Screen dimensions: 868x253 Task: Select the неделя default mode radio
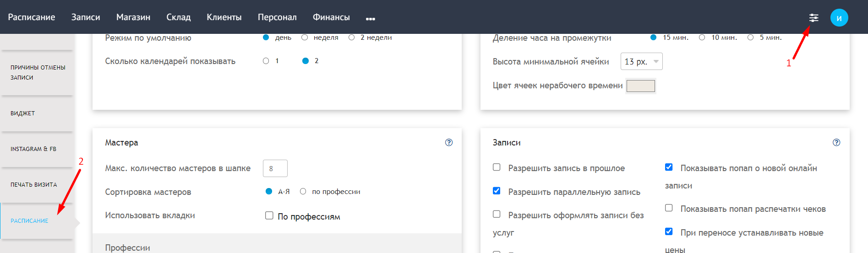point(305,38)
